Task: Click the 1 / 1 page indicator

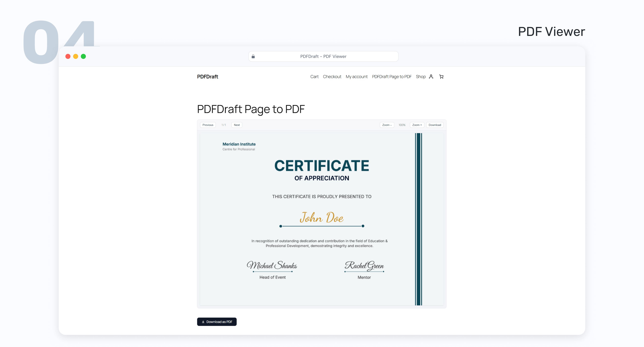Action: coord(224,125)
